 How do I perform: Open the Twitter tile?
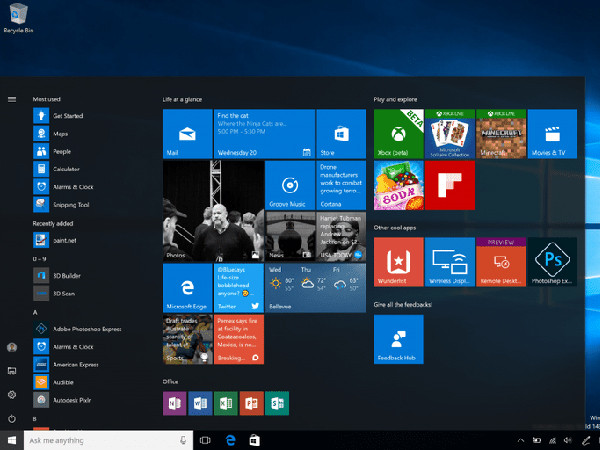(239, 288)
